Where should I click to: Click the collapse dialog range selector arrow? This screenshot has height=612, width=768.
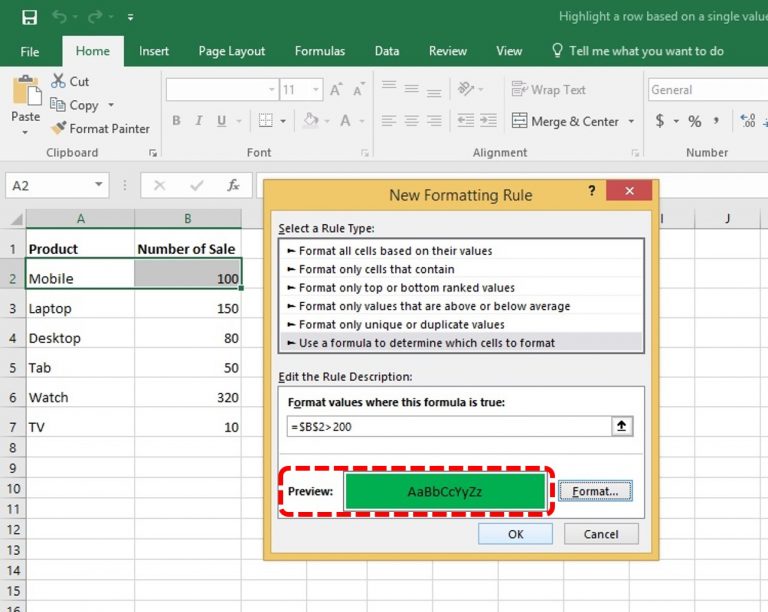point(622,426)
